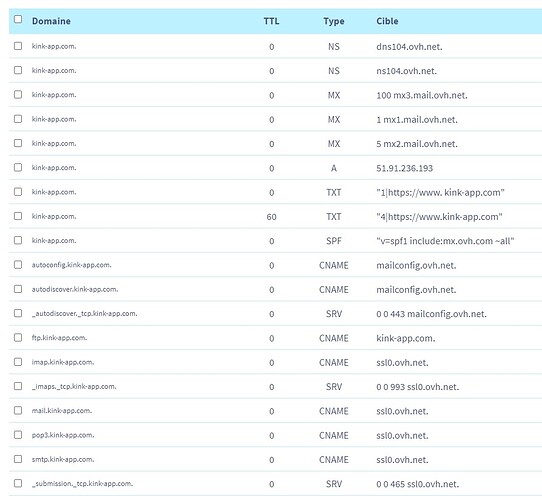The image size is (542, 500).
Task: Tick the SPF record row checkbox
Action: [x=18, y=240]
